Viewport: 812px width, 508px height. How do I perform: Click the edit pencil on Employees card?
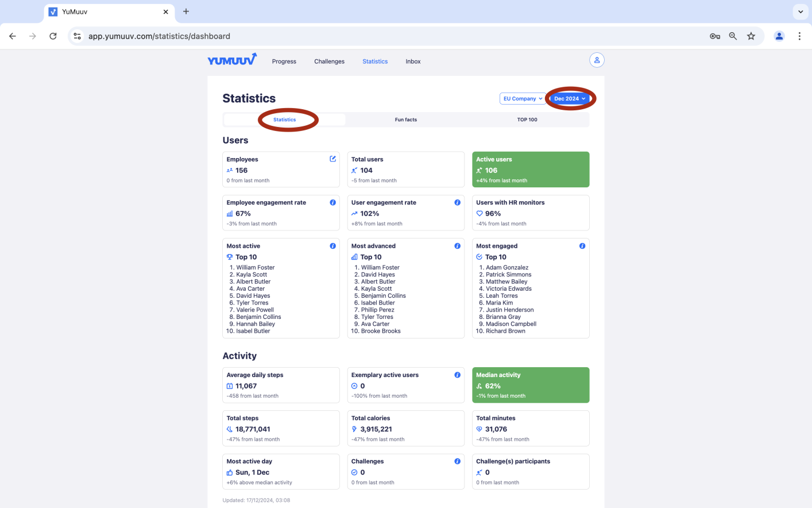(332, 159)
